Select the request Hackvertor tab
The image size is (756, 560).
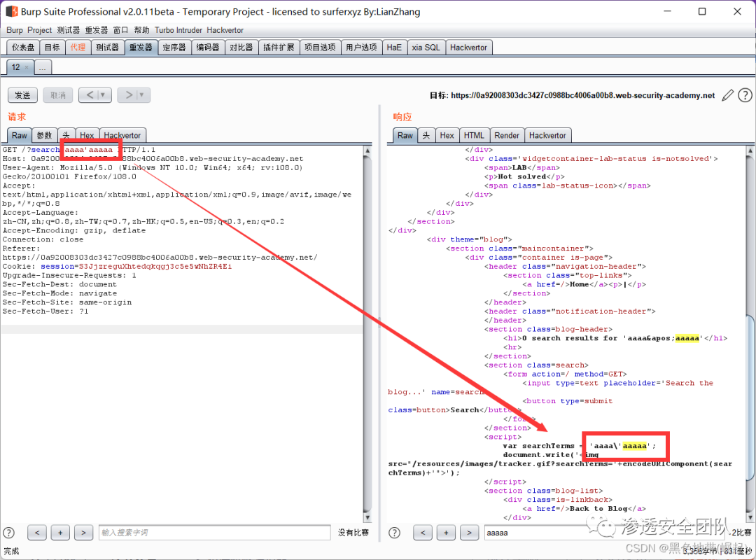pyautogui.click(x=122, y=136)
